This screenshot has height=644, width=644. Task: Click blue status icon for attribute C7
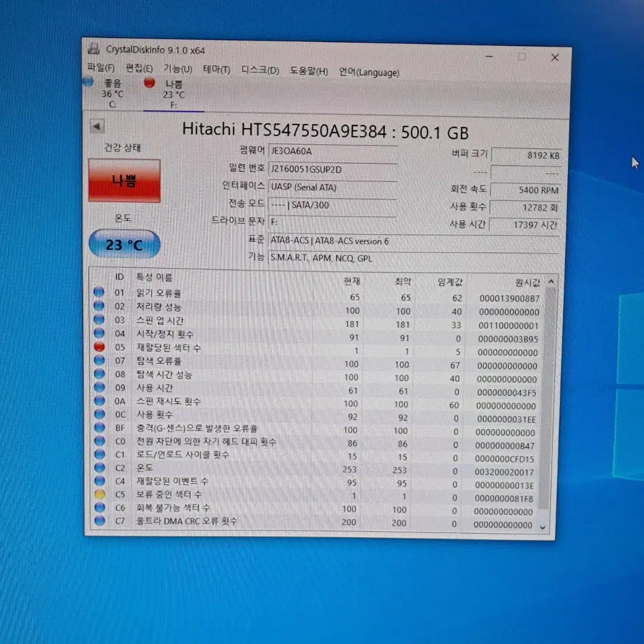99,521
